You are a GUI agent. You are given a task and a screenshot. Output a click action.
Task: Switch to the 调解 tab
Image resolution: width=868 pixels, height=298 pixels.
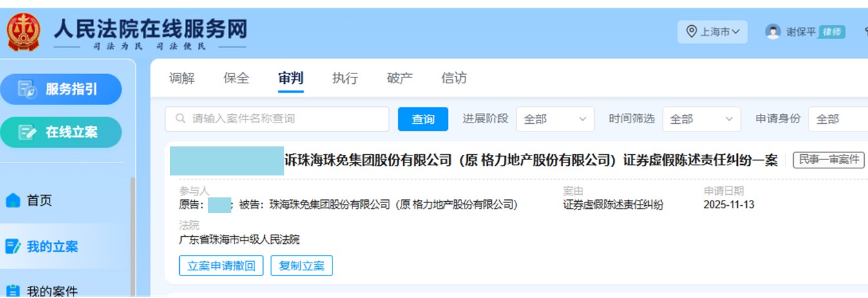point(182,78)
